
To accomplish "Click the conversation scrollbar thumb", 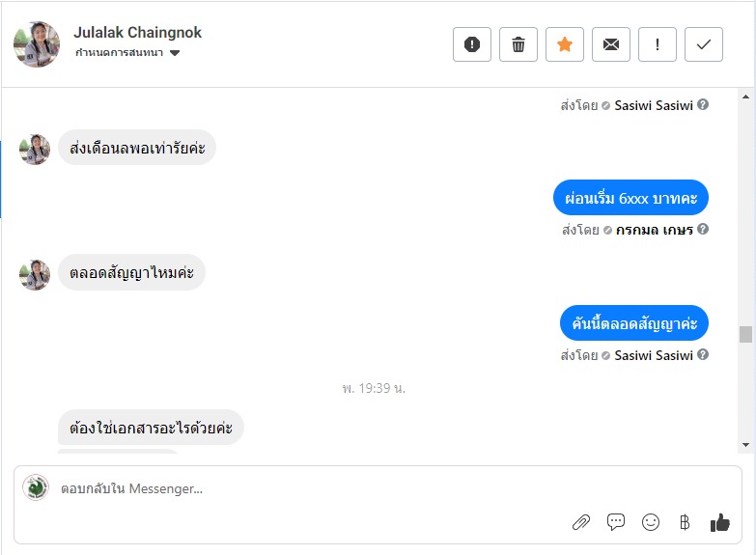I will (x=745, y=334).
